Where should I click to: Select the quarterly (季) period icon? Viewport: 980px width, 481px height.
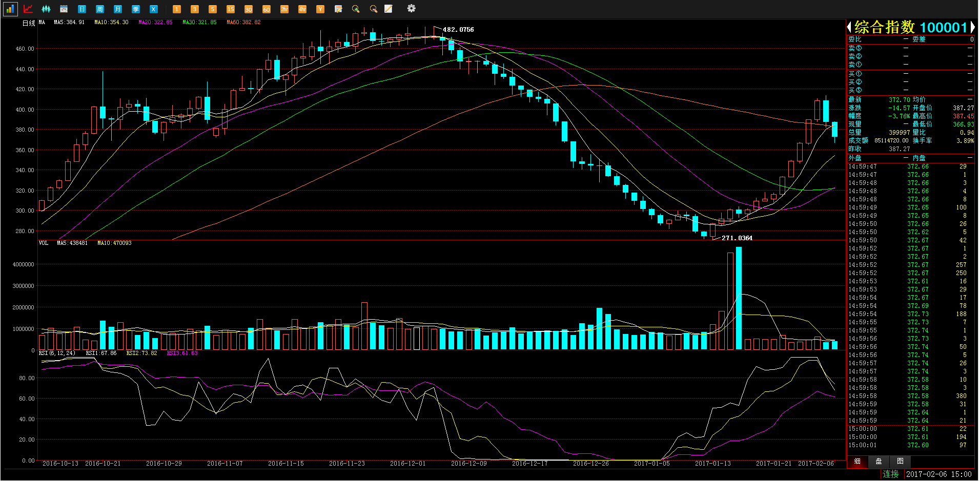[x=136, y=9]
